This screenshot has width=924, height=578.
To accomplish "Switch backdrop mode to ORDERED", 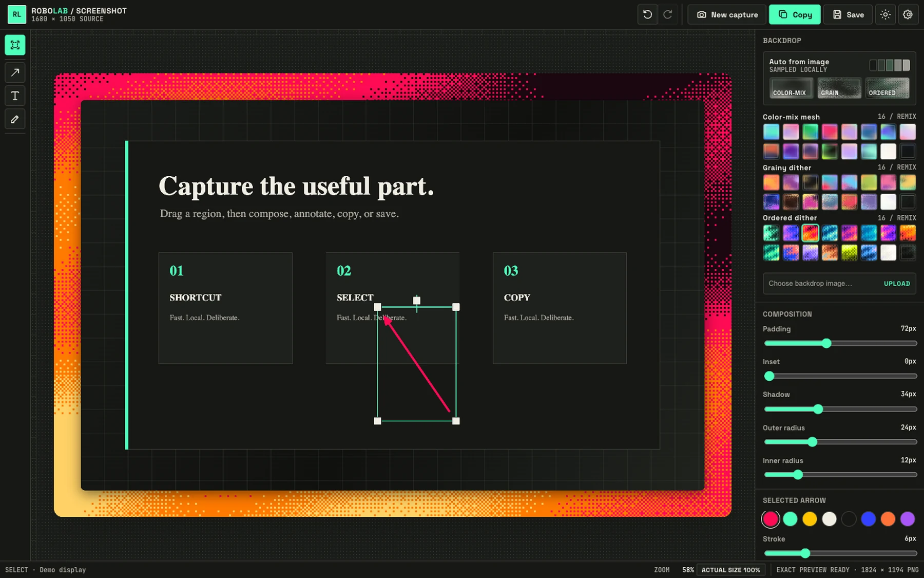I will pos(887,88).
